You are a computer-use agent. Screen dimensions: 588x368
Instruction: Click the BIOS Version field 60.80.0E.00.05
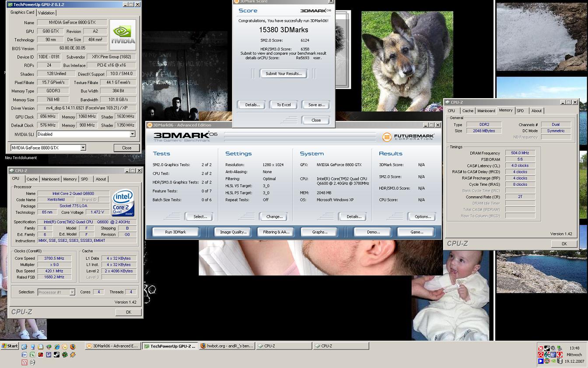(72, 48)
